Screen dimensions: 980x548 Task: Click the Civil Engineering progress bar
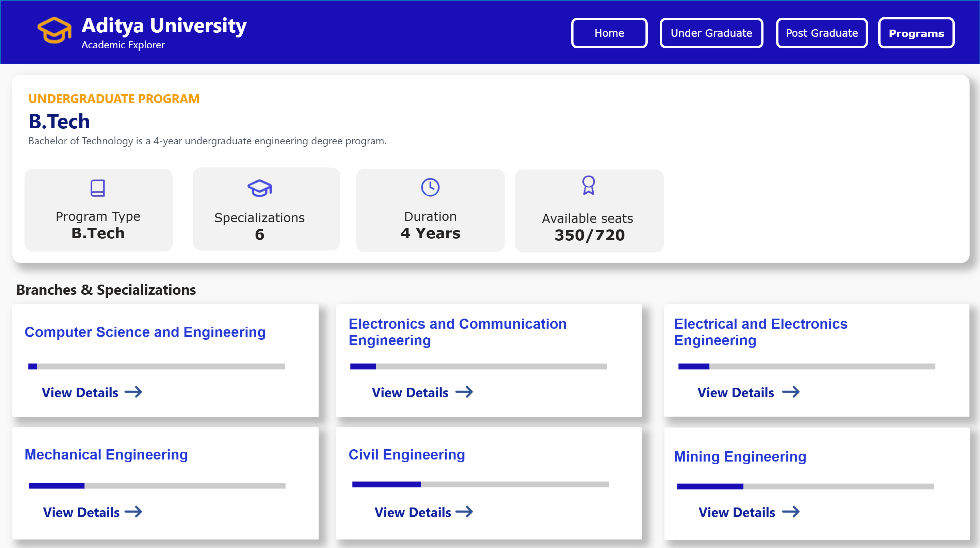(x=481, y=485)
